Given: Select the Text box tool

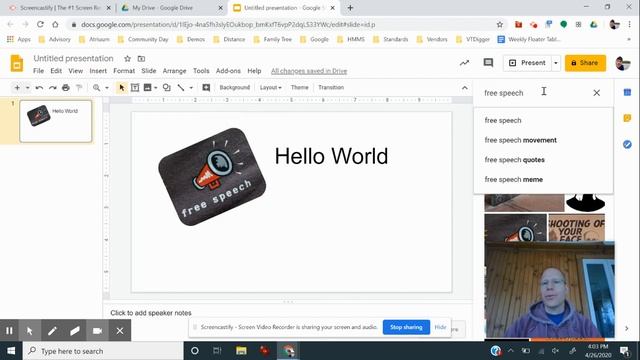Looking at the screenshot, I should pyautogui.click(x=135, y=87).
